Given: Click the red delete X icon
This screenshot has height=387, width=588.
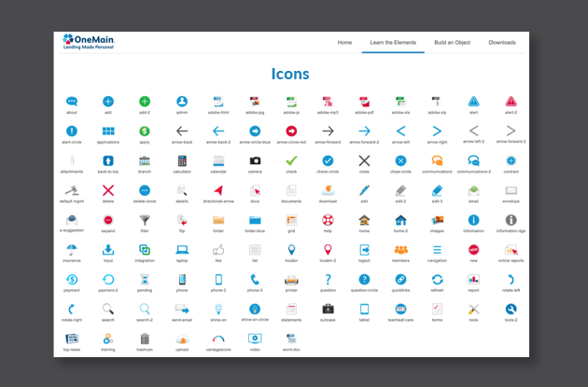Looking at the screenshot, I should (x=108, y=190).
